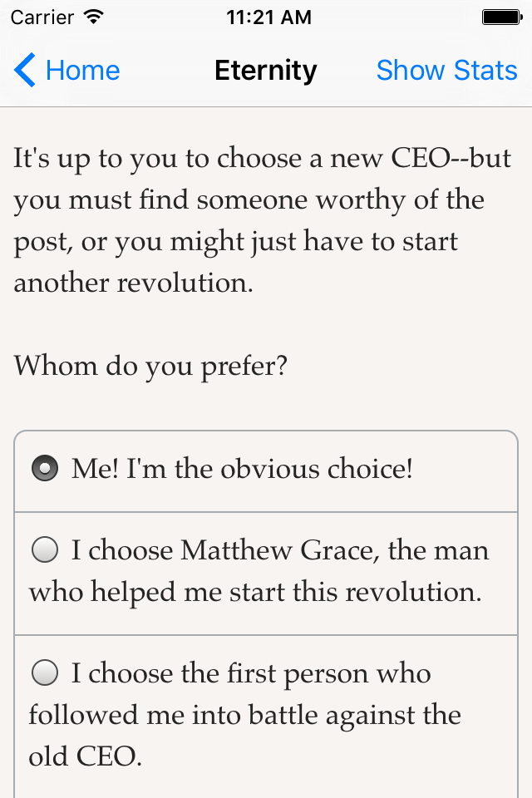Screen dimensions: 532x798
Task: Tap the battery icon in status bar
Action: click(501, 17)
